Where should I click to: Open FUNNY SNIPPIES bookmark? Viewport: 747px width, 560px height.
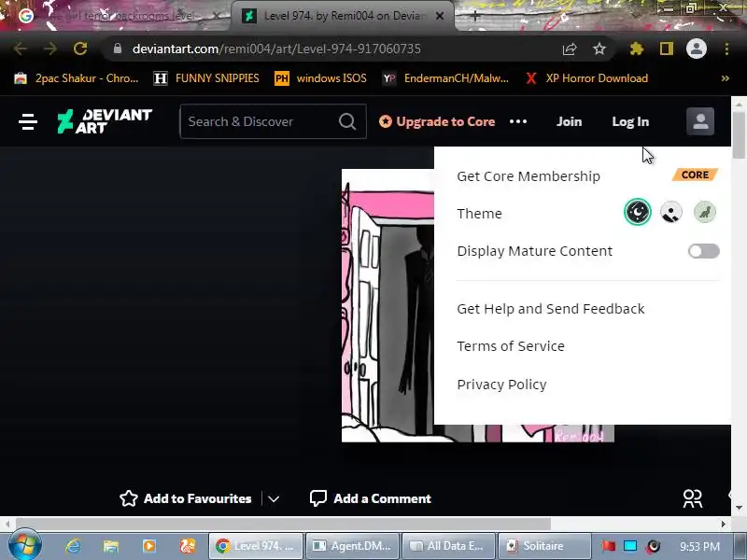206,78
